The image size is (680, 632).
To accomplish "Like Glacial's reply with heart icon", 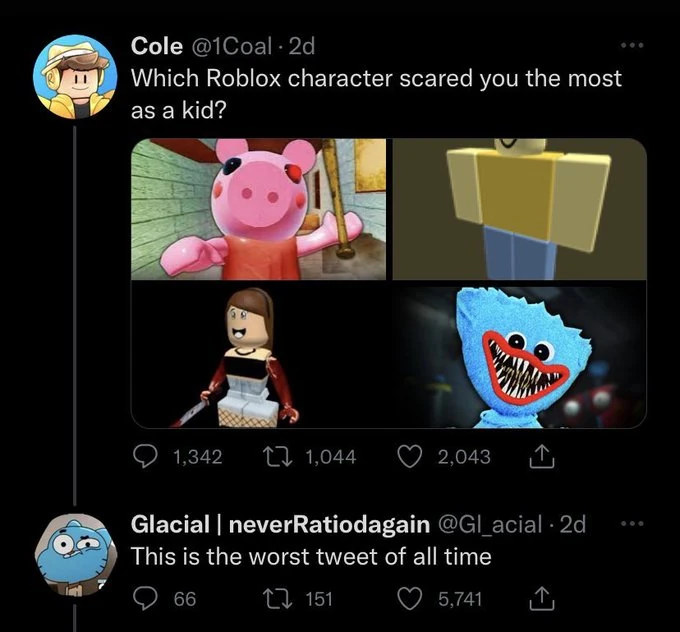I will tap(407, 598).
